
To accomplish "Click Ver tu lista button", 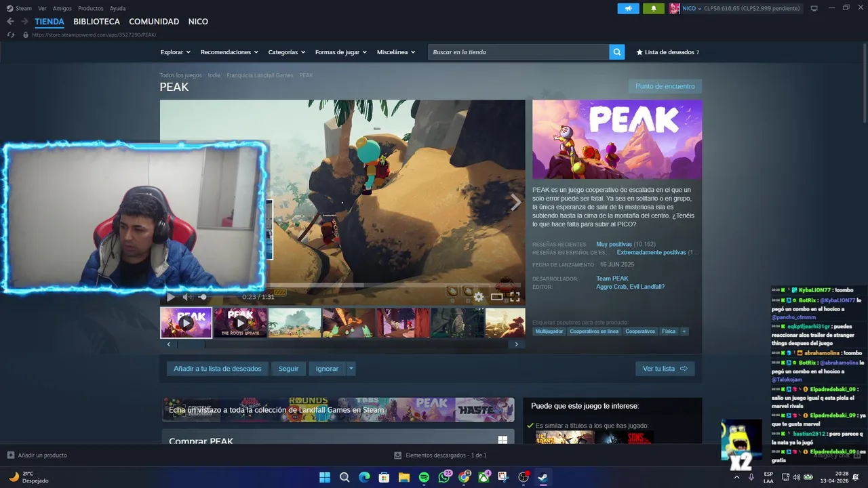I will 665,369.
